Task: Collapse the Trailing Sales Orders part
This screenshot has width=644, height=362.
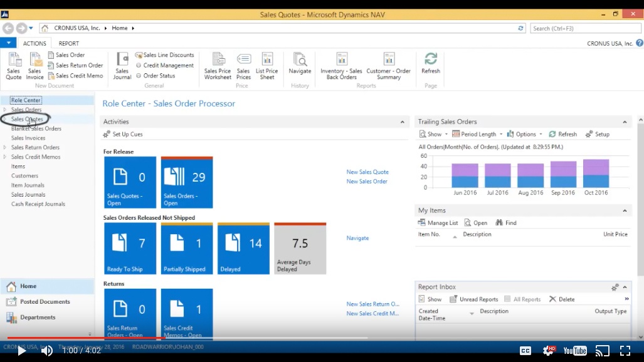Action: pos(625,122)
